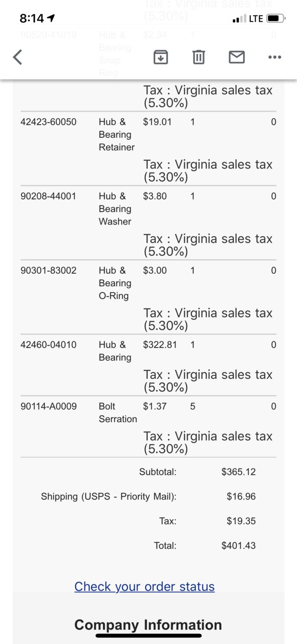Select part number 90208-44001

coord(48,196)
